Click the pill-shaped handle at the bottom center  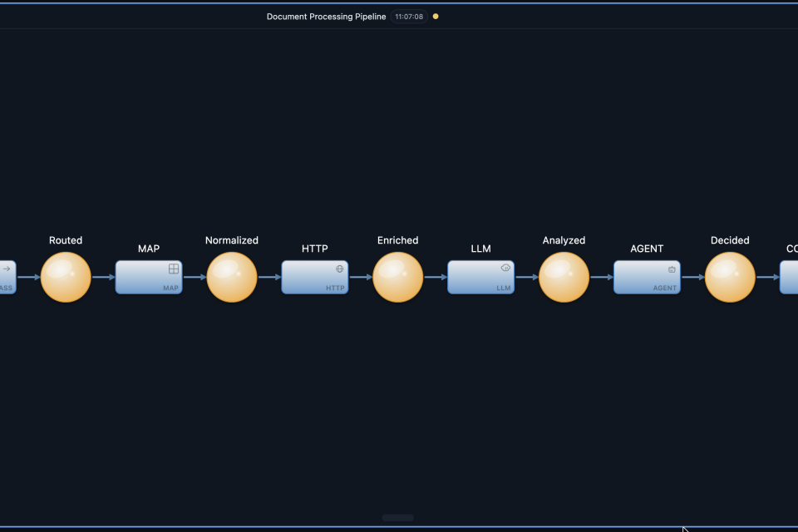(x=397, y=518)
